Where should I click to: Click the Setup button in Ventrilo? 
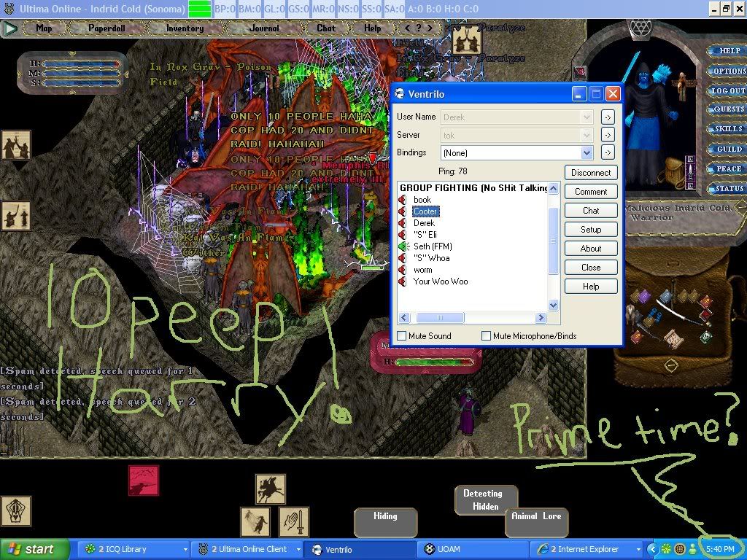(591, 230)
